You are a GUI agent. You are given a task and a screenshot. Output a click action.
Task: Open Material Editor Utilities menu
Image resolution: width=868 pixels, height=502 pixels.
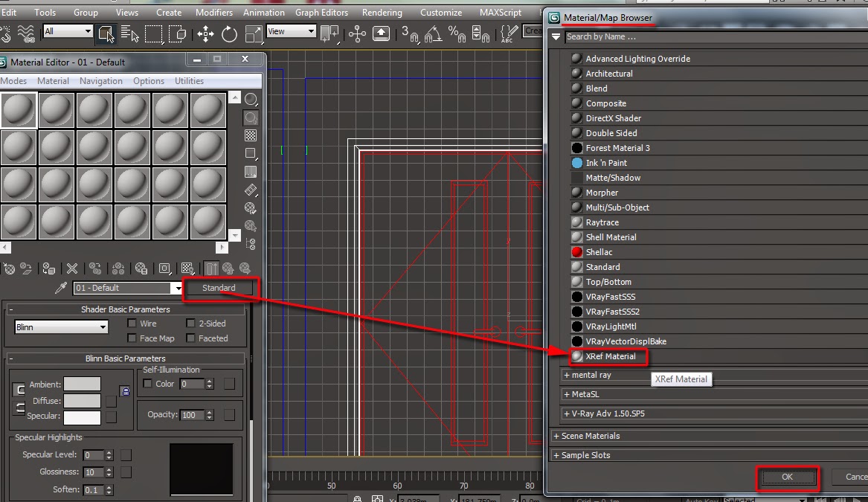click(190, 81)
